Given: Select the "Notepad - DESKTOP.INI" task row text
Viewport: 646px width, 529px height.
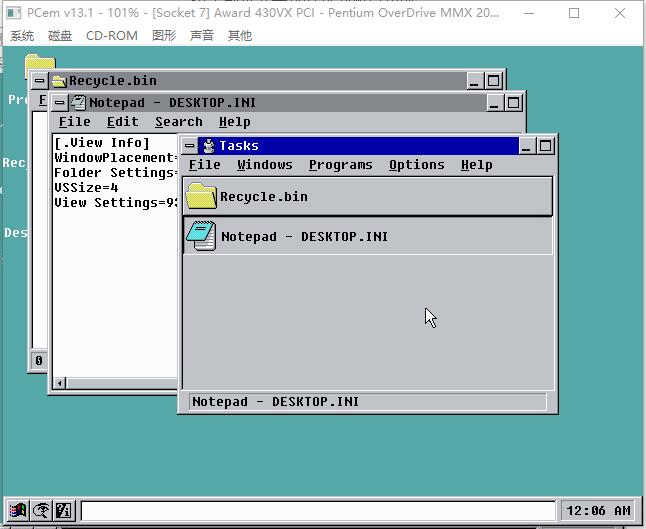Looking at the screenshot, I should point(304,236).
